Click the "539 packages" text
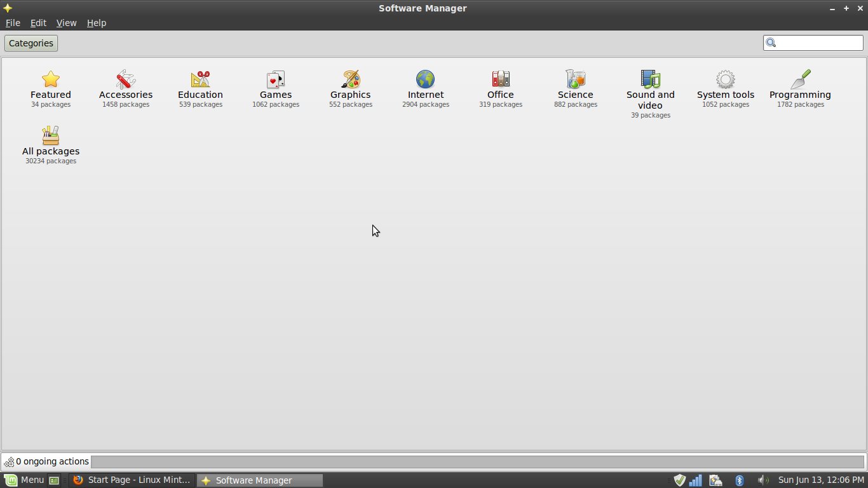The height and width of the screenshot is (488, 868). [201, 105]
